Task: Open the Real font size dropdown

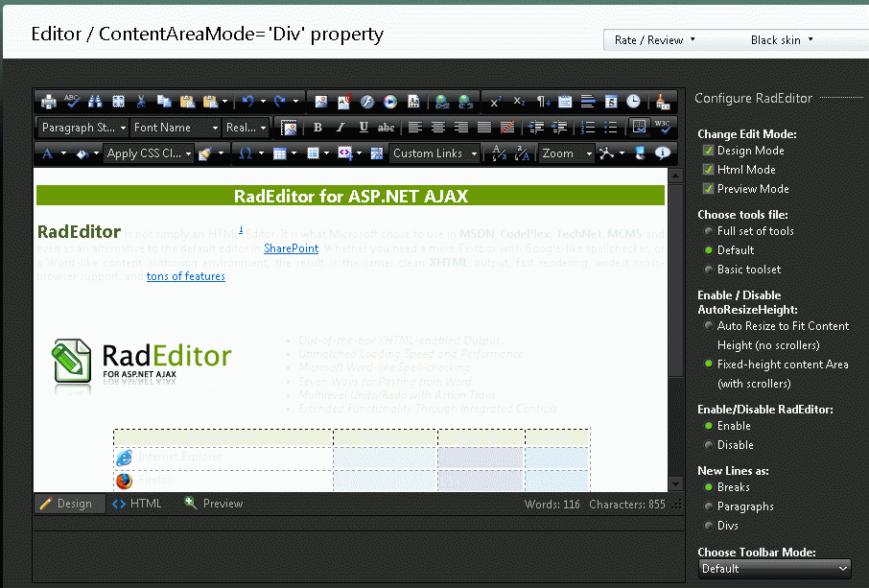Action: coord(247,128)
